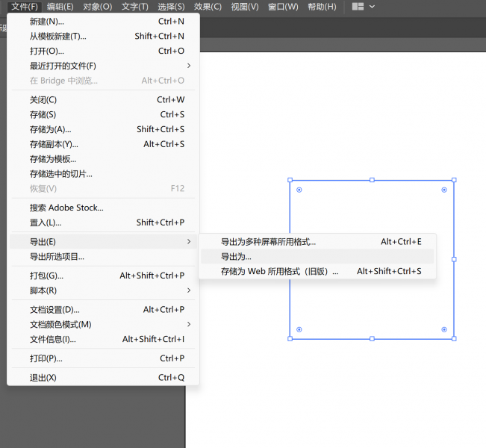Click the bottom-left live corner widget of rectangle
The width and height of the screenshot is (486, 448).
(299, 329)
